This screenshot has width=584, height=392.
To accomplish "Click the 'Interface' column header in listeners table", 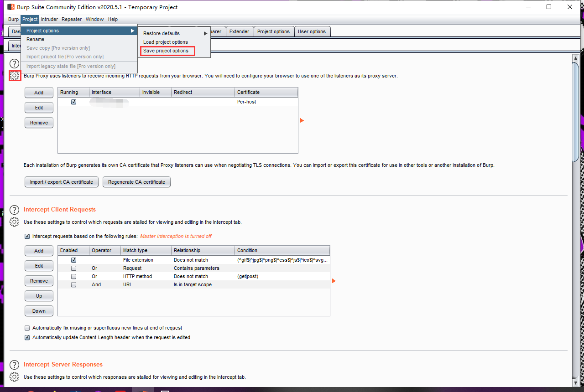I will 115,92.
